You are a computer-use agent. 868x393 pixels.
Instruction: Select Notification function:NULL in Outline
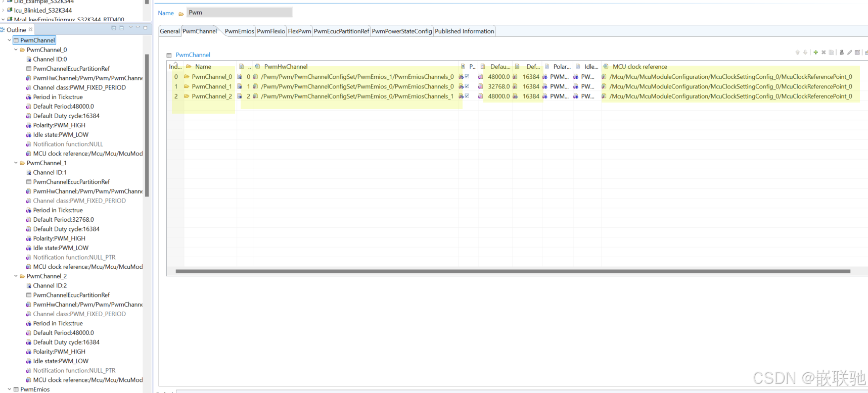coord(68,144)
